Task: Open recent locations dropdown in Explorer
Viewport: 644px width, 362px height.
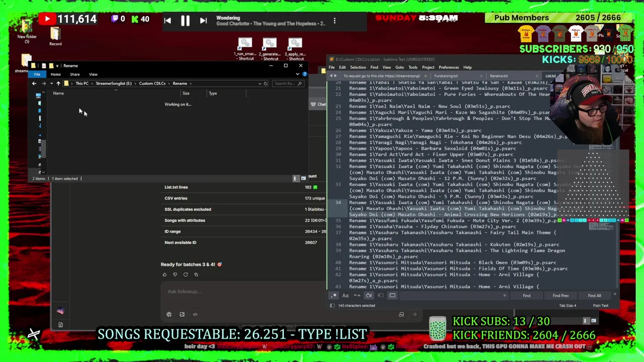Action: (x=51, y=83)
